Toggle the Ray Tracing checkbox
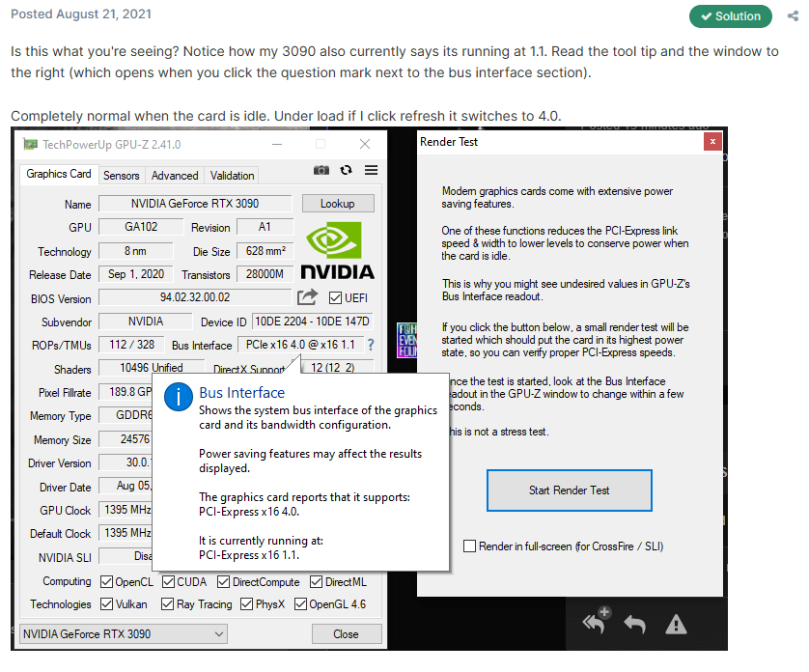The height and width of the screenshot is (672, 809). click(x=167, y=603)
